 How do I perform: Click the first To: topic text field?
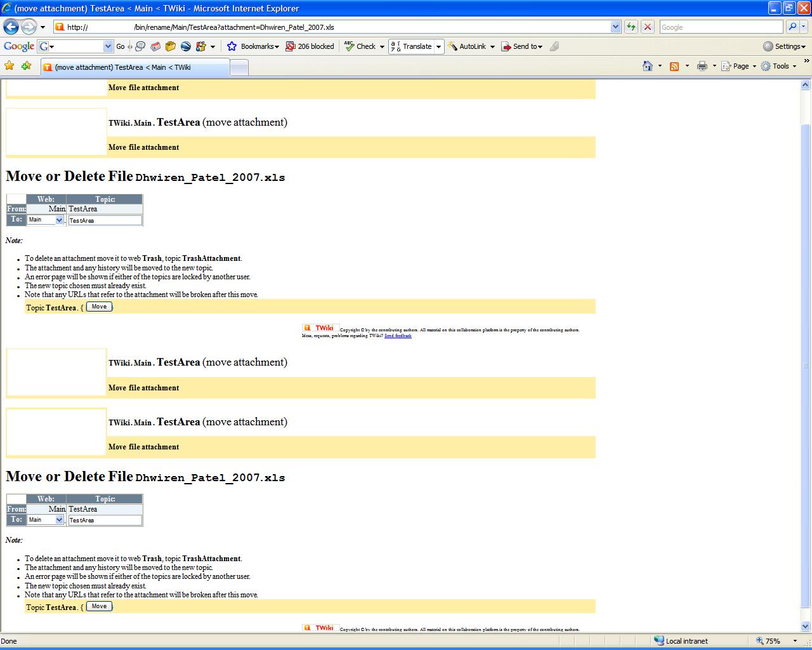(105, 220)
